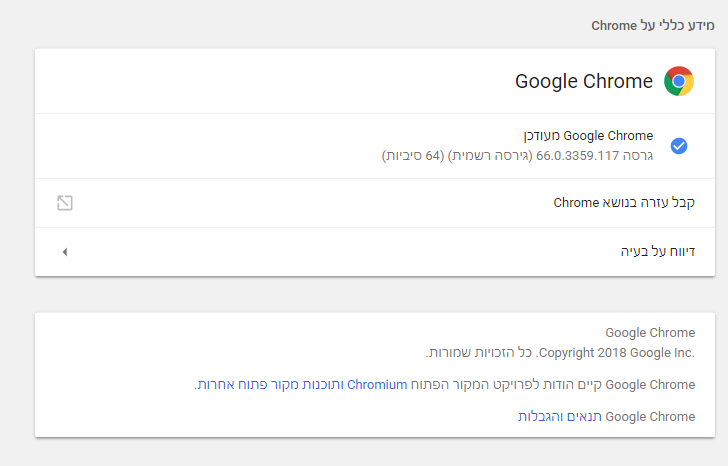Viewport: 728px width, 466px height.
Task: Click the Google Chrome מעודכן status text
Action: [x=589, y=136]
